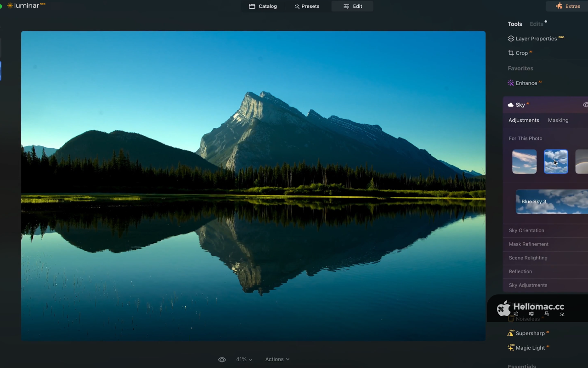The image size is (588, 368).
Task: Open the Presets tab
Action: (x=307, y=6)
